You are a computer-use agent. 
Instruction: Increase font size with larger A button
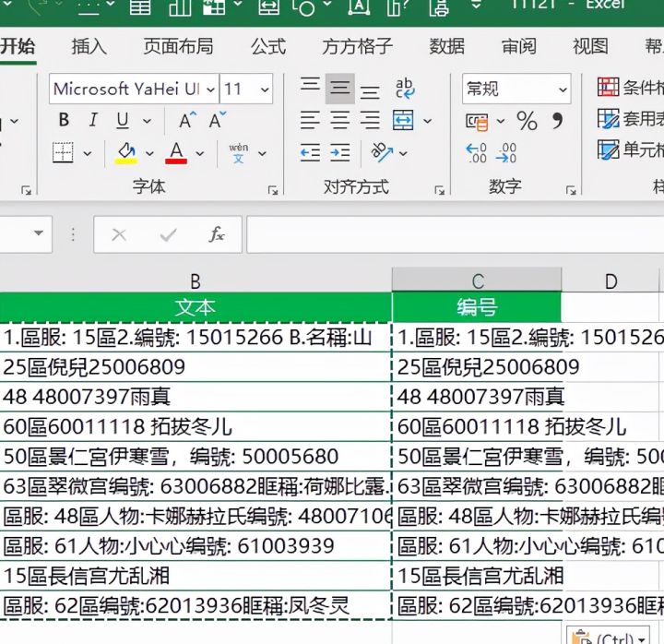pyautogui.click(x=186, y=120)
